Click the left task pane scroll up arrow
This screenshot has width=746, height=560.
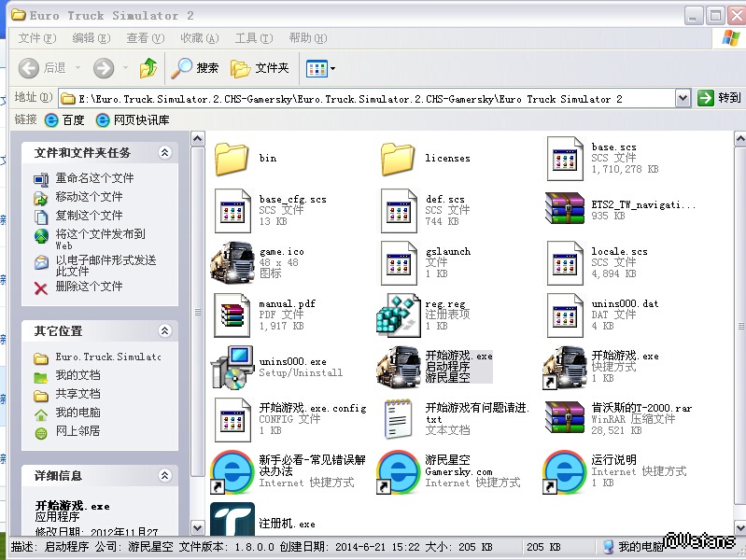coord(197,139)
